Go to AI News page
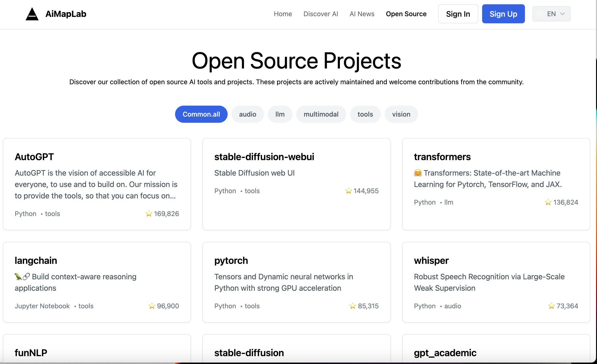The image size is (597, 364). tap(362, 14)
